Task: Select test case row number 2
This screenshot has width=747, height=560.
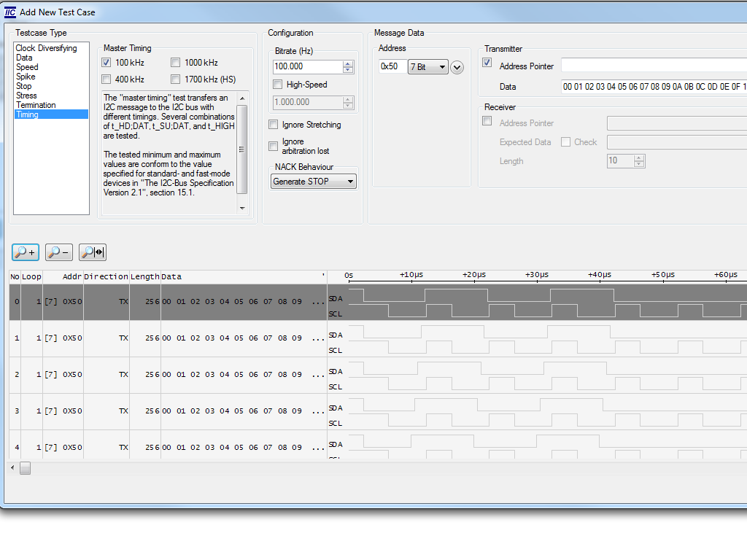Action: click(168, 375)
